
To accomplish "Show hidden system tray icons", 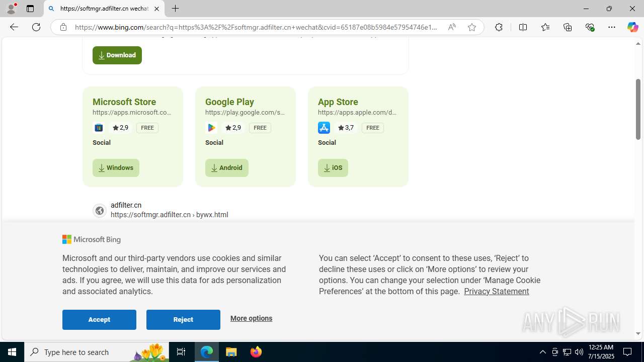I will 542,352.
